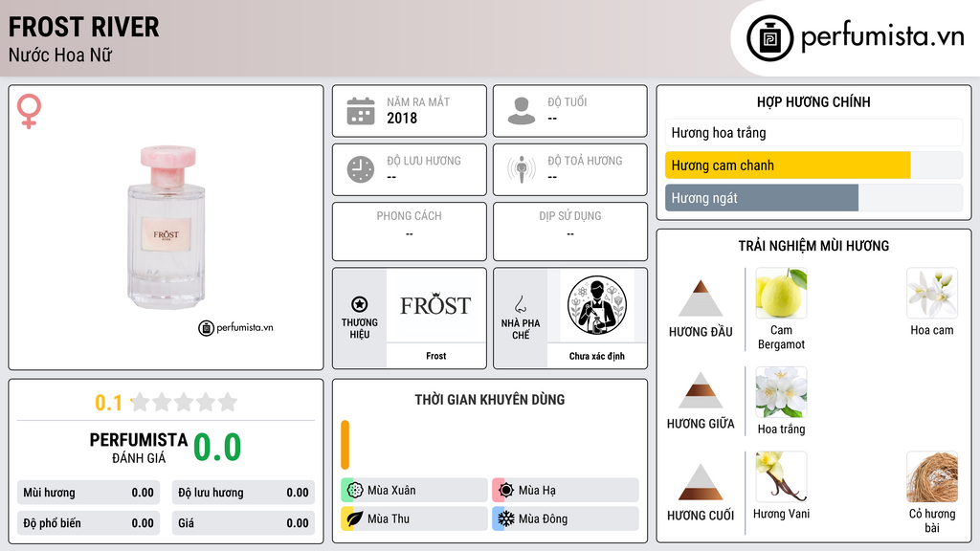Click the Thời gian khuyên dùng heading
Screen dimensions: 980x551
489,400
